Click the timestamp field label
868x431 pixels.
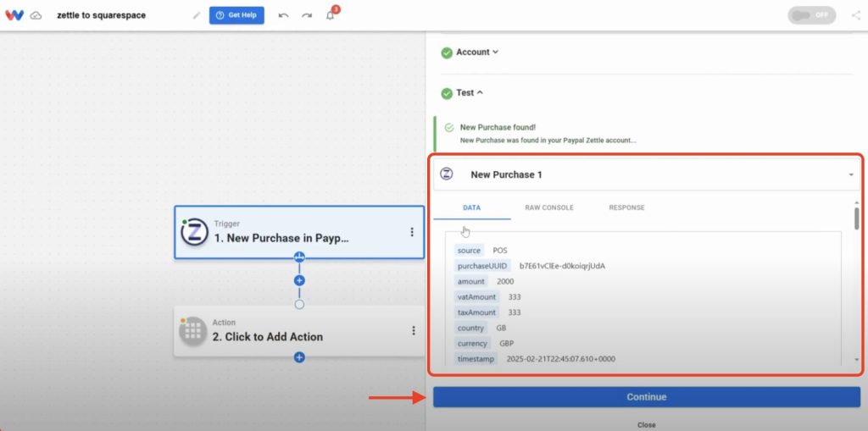[476, 359]
